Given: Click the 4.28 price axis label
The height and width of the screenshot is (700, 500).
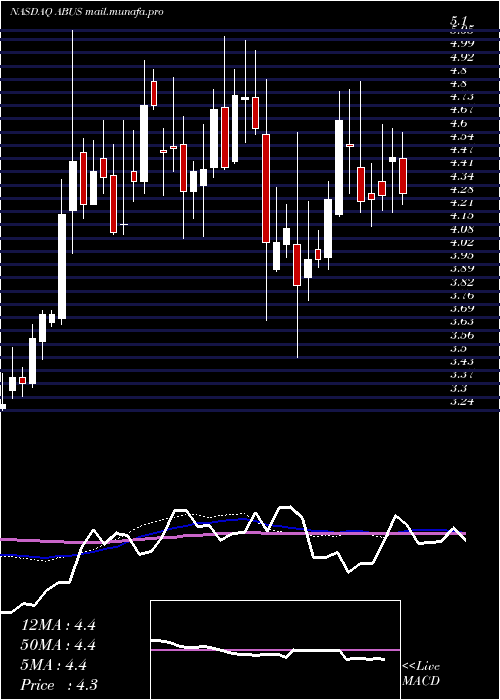Looking at the screenshot, I should point(462,189).
